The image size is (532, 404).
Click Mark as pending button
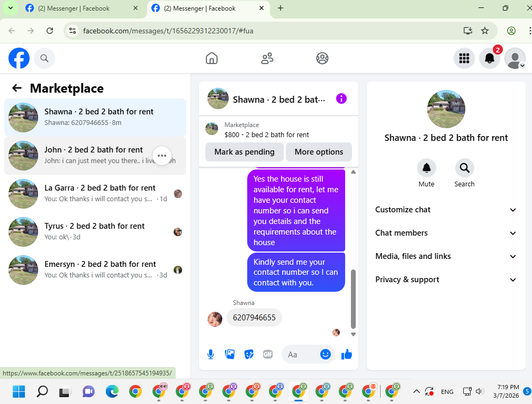244,152
